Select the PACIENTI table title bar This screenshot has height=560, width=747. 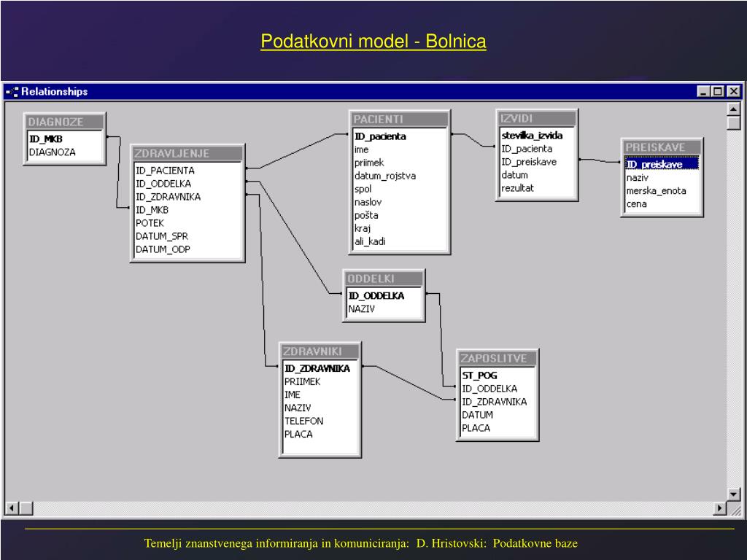pyautogui.click(x=400, y=119)
